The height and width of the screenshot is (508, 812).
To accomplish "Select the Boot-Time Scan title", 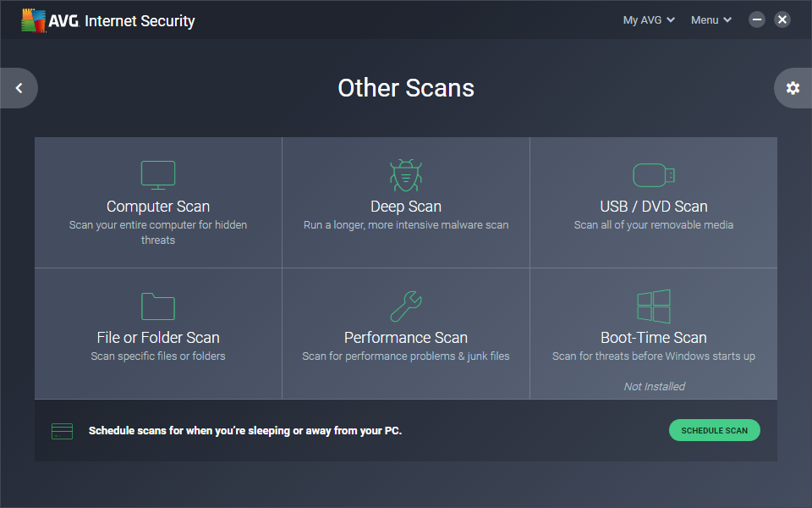I will pos(654,338).
